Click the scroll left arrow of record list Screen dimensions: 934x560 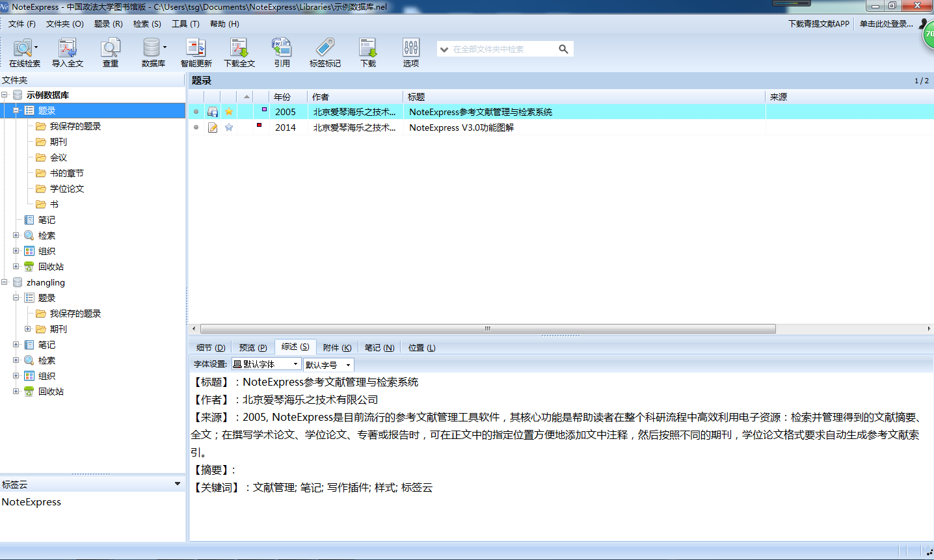pos(194,329)
